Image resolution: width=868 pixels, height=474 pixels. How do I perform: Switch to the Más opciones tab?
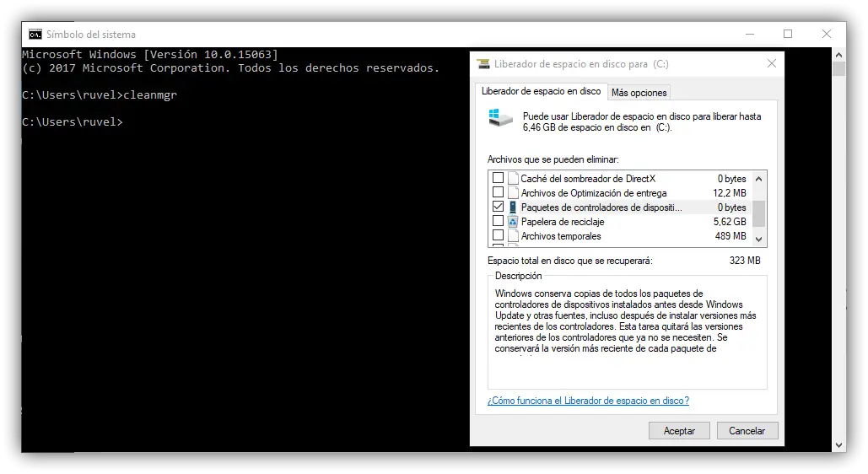[639, 93]
